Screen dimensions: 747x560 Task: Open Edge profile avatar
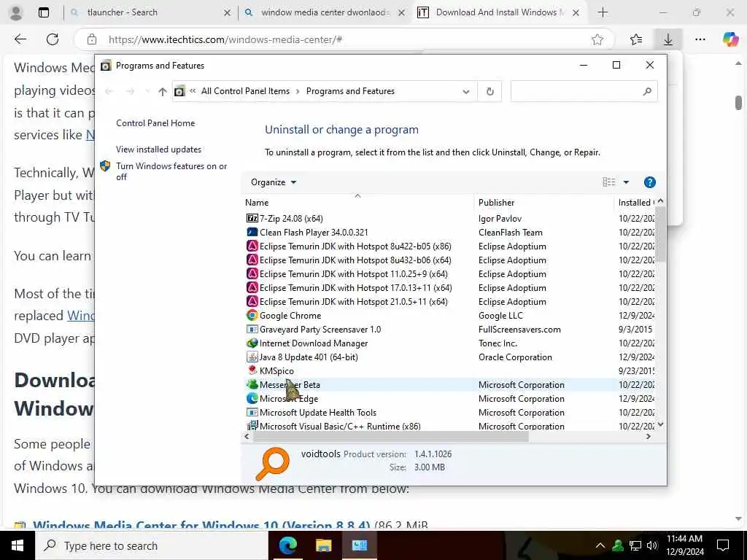coord(16,13)
